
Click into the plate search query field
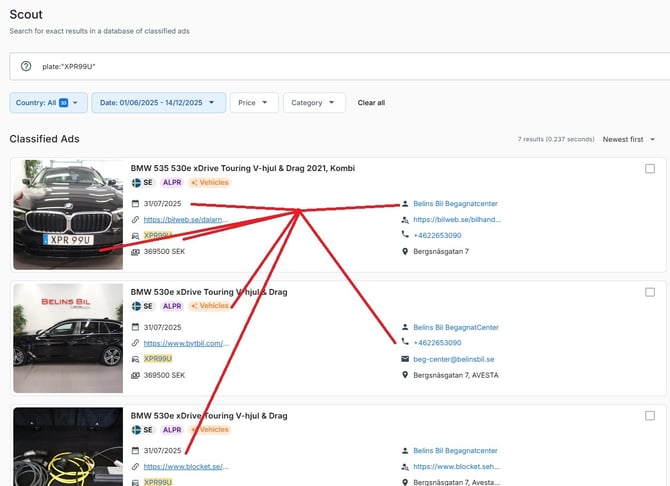pos(342,67)
